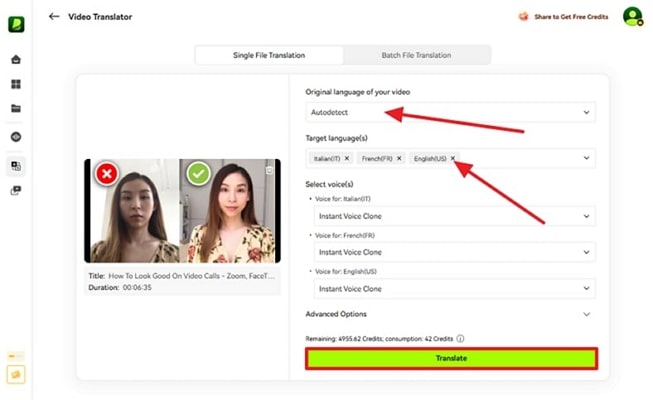
Task: Click the user profile avatar
Action: coord(632,16)
